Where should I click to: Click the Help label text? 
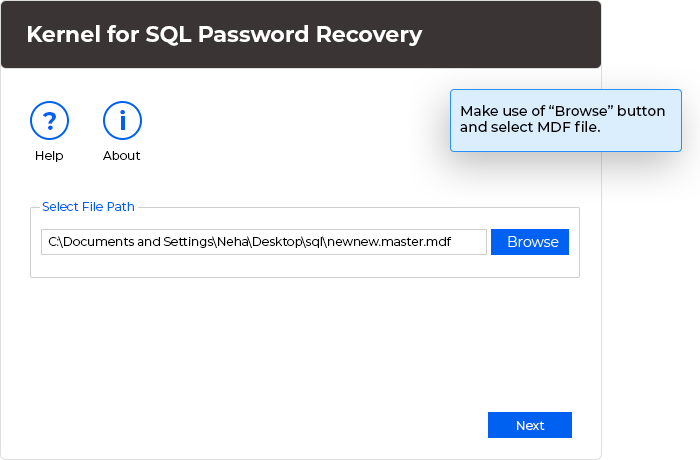click(49, 155)
